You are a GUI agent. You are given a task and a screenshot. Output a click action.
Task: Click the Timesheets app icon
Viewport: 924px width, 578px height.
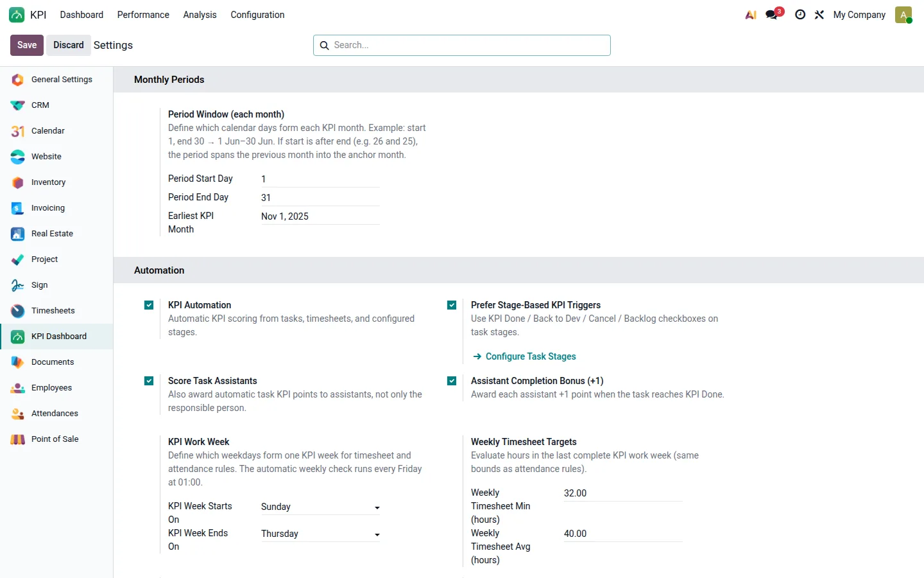click(x=18, y=311)
